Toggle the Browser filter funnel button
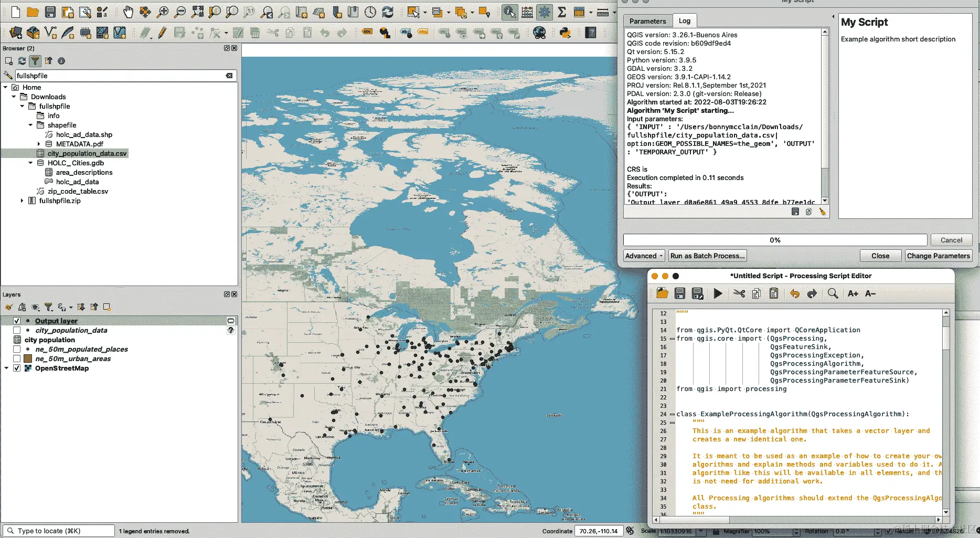This screenshot has height=538, width=980. point(35,61)
